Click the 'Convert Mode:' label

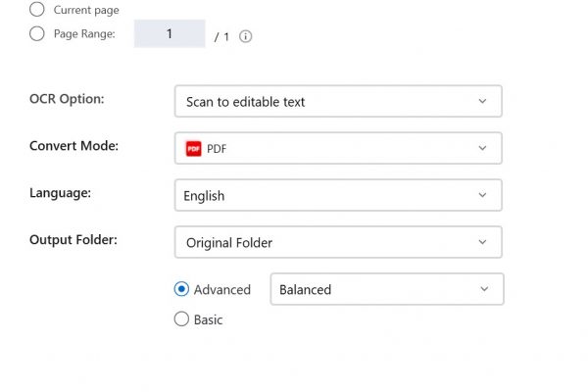pos(73,146)
